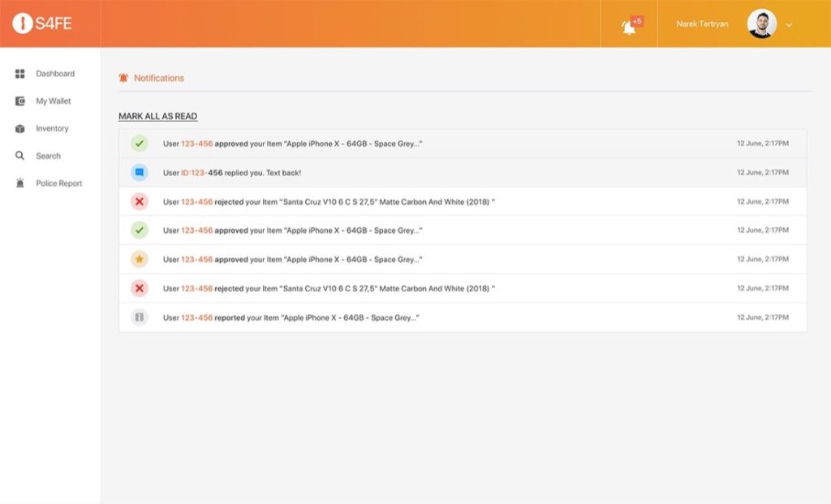Open user ID:123-456 in the replied notification
The width and height of the screenshot is (831, 504).
point(202,173)
